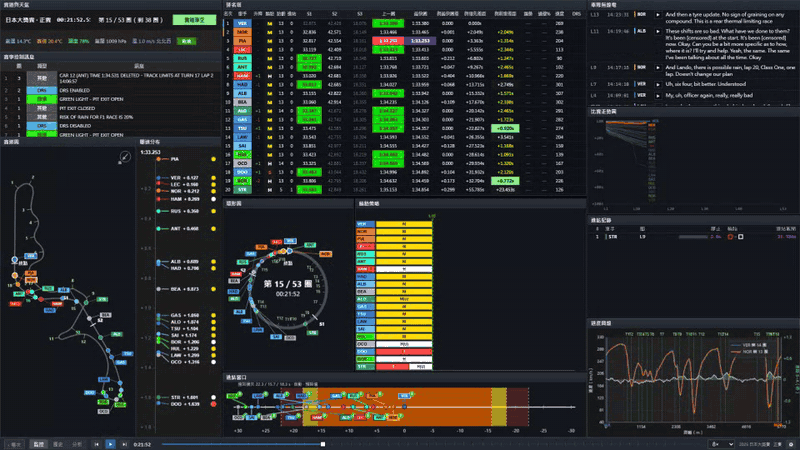Click the play button in the bottom playback bar
This screenshot has height=450, width=800.
coord(110,444)
